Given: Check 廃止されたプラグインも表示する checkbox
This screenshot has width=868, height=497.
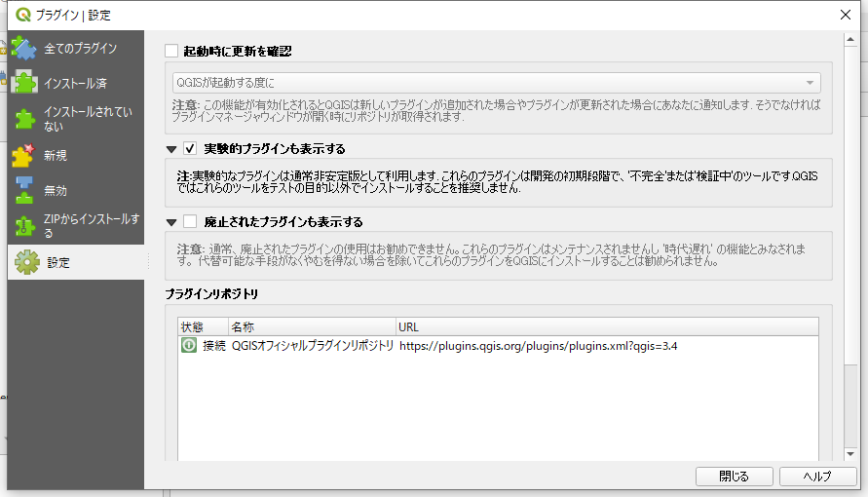Looking at the screenshot, I should pos(191,221).
